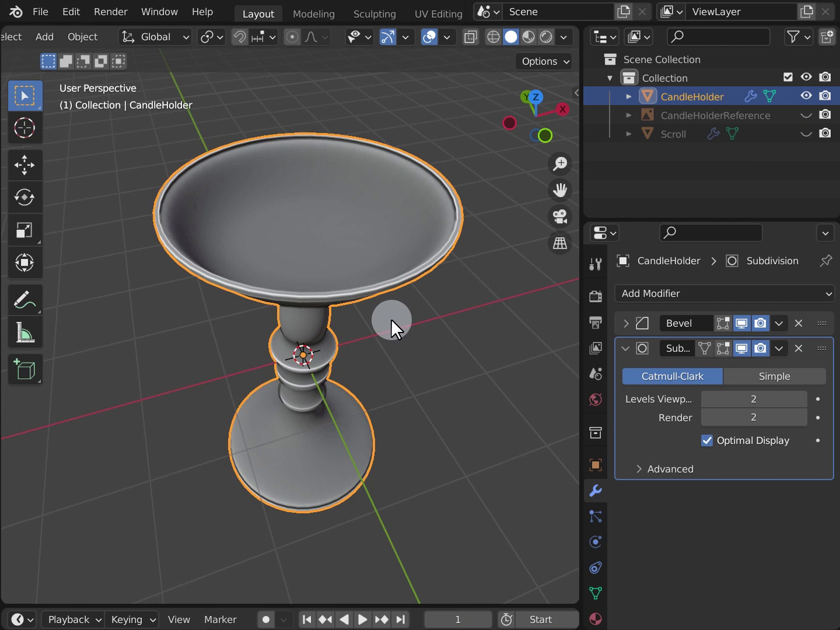Toggle camera view in viewport
The image size is (840, 630).
560,216
